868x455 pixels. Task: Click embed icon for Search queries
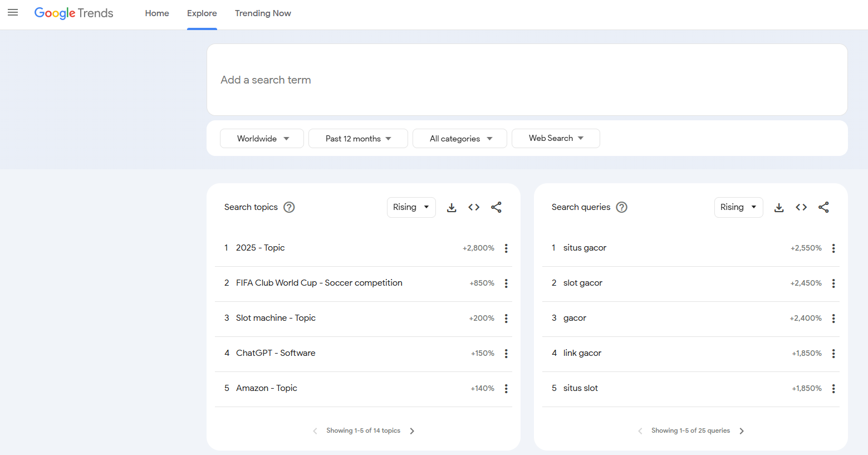(801, 207)
